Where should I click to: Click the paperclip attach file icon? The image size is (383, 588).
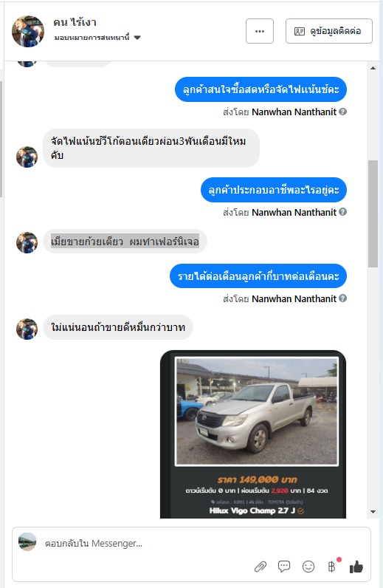260,567
